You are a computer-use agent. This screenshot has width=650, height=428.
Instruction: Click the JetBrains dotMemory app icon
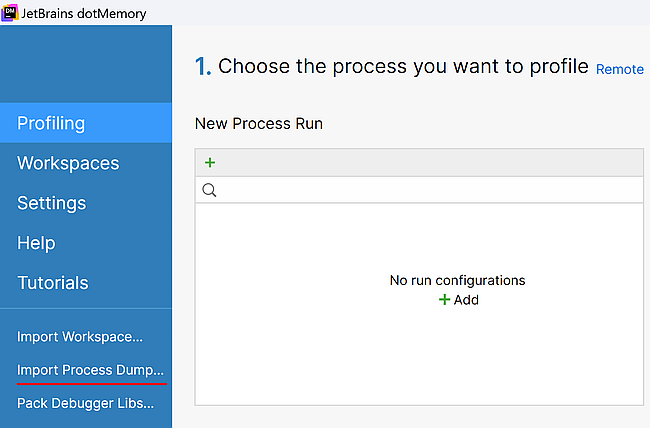pyautogui.click(x=10, y=12)
